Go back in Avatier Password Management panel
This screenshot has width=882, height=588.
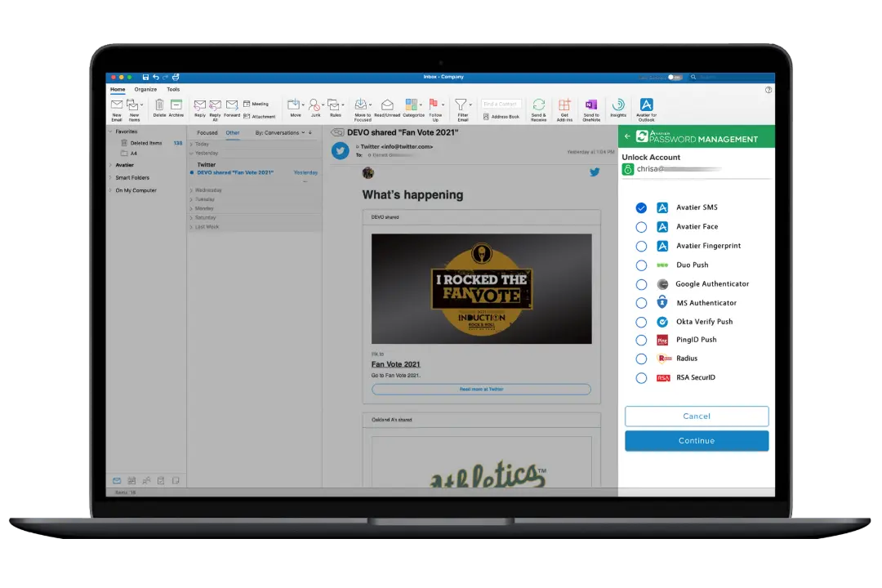point(627,136)
